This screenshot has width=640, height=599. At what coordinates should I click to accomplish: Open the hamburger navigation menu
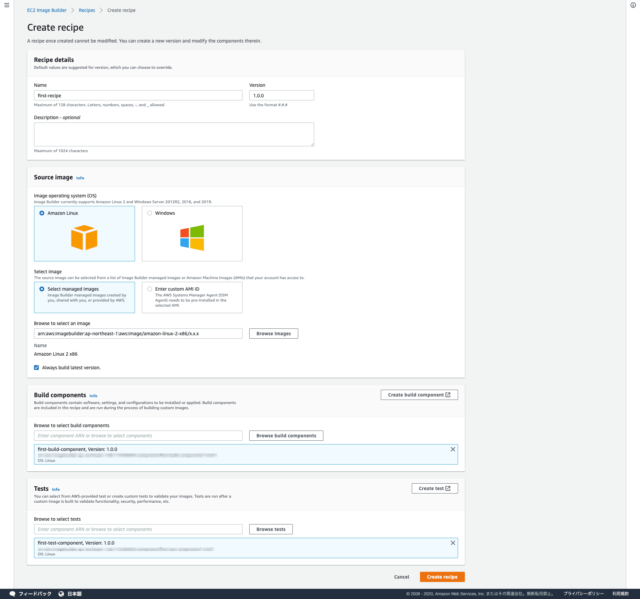(x=7, y=5)
